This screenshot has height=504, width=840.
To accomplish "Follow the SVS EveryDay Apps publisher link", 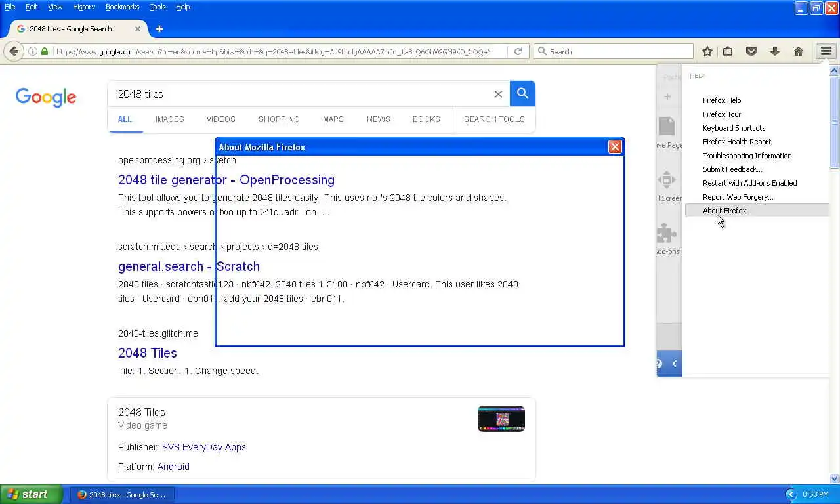I will pyautogui.click(x=204, y=447).
